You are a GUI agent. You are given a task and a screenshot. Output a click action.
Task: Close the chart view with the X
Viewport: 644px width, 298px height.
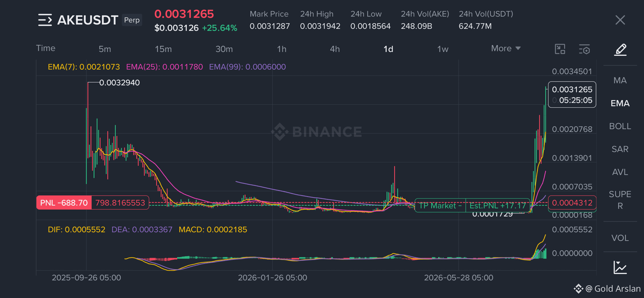(x=620, y=20)
